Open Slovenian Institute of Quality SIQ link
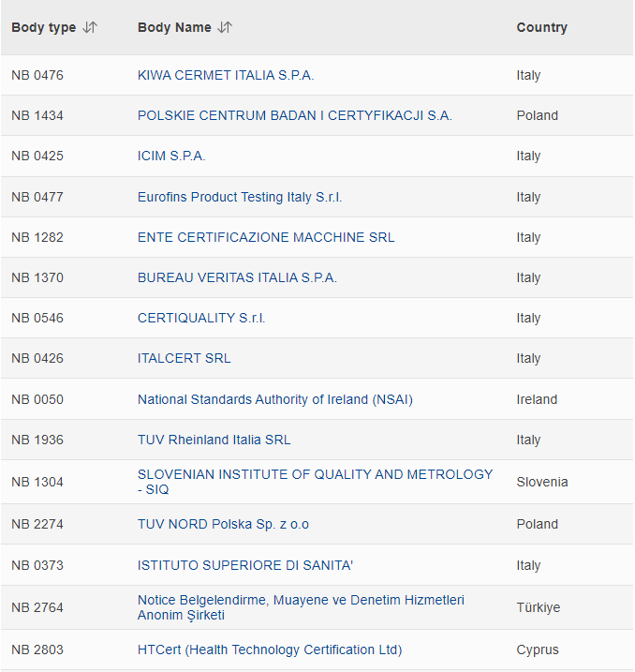Viewport: 635px width, 672px height. 315,482
